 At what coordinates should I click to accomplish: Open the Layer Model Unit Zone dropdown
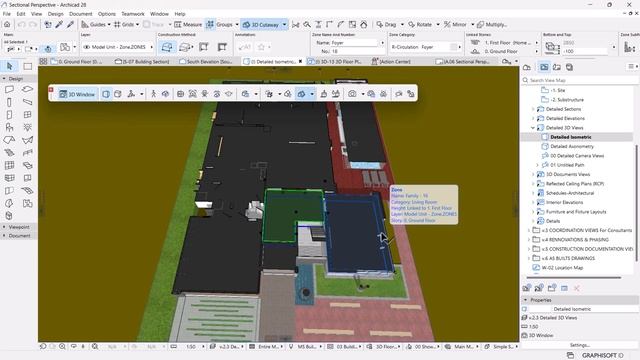118,47
